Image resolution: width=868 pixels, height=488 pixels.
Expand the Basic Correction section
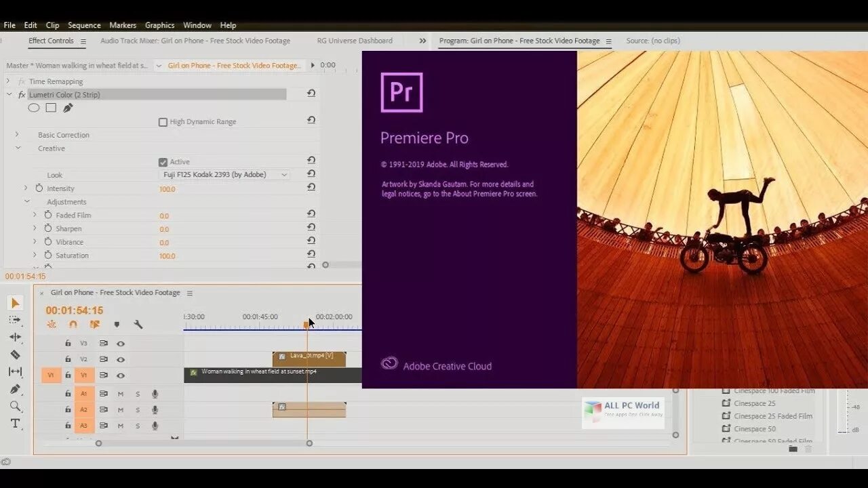[x=17, y=135]
